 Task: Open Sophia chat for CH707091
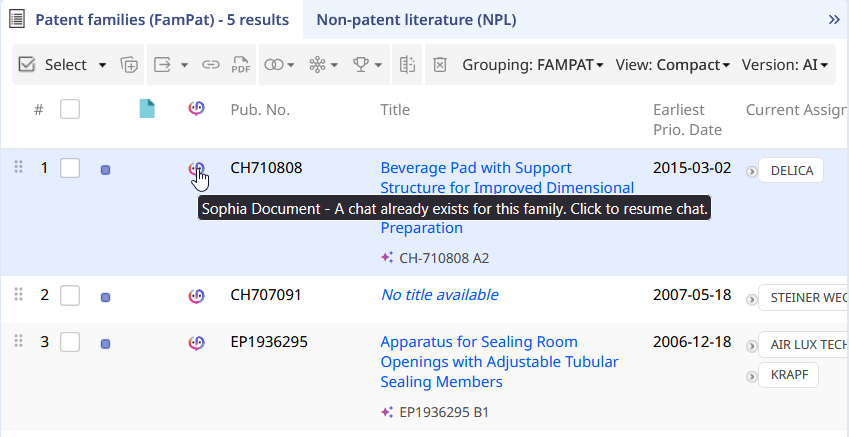(x=196, y=296)
